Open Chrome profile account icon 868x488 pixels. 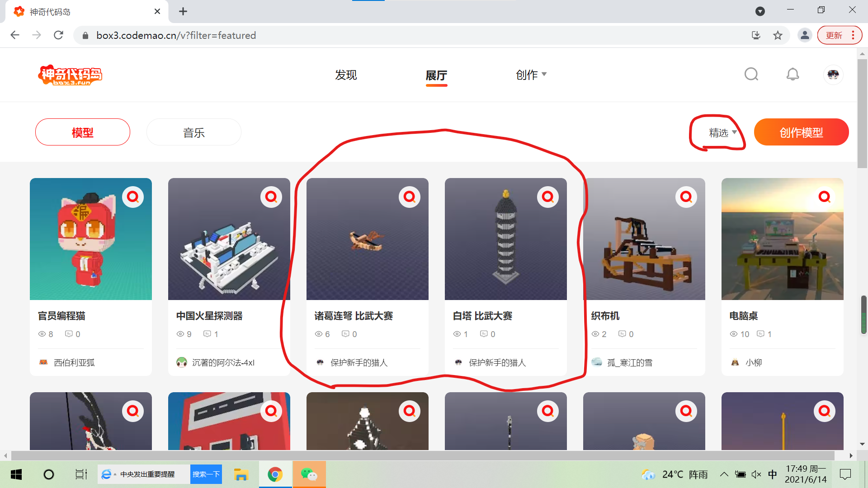coord(805,35)
